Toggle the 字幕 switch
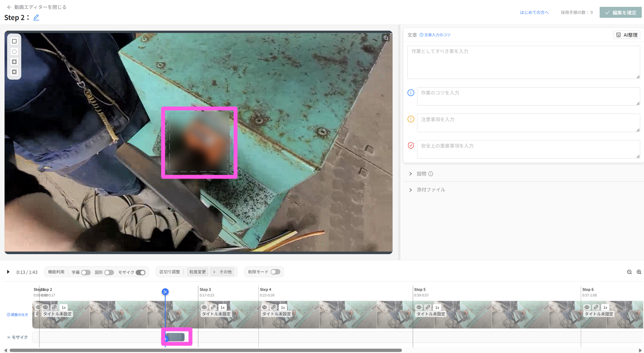This screenshot has width=644, height=353. (86, 272)
